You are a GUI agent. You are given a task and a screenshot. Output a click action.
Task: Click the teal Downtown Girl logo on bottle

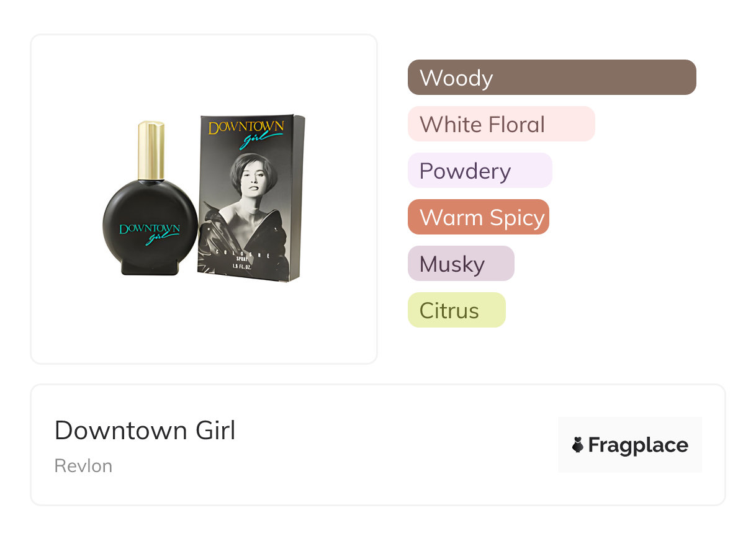[x=150, y=233]
